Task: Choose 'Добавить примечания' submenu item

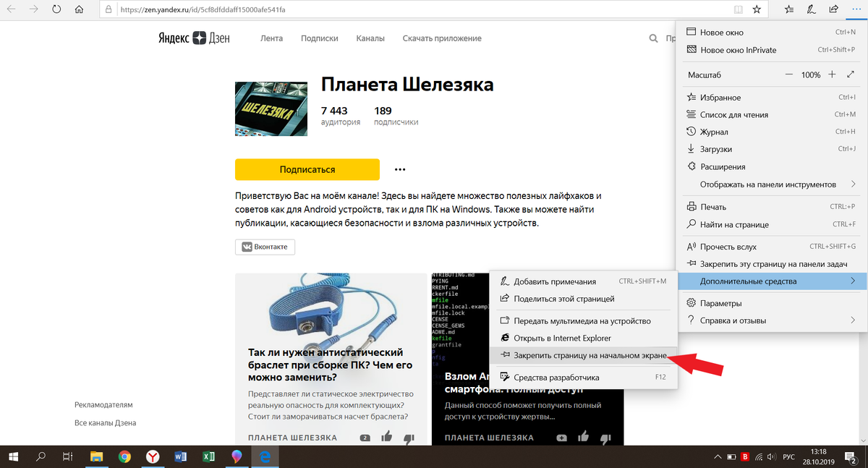Action: 583,281
